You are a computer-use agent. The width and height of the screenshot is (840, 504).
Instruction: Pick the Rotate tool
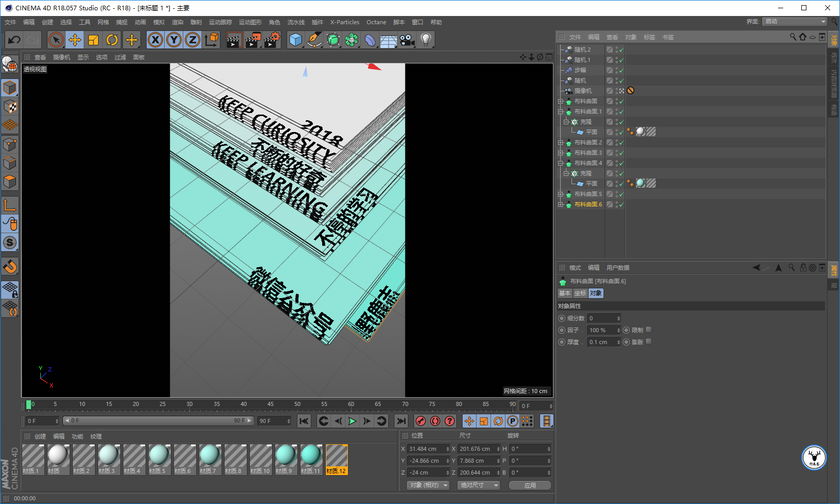(112, 40)
